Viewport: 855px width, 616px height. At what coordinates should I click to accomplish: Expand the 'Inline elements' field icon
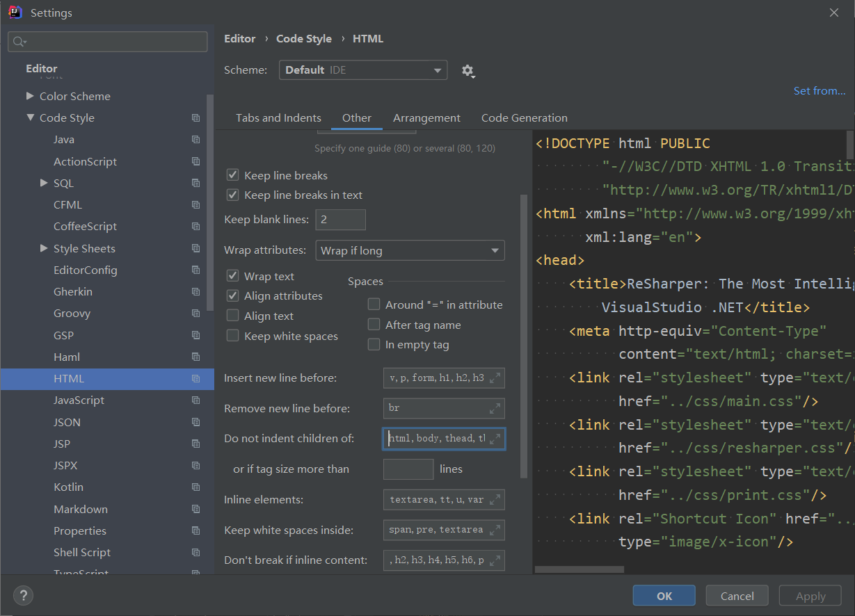tap(495, 500)
